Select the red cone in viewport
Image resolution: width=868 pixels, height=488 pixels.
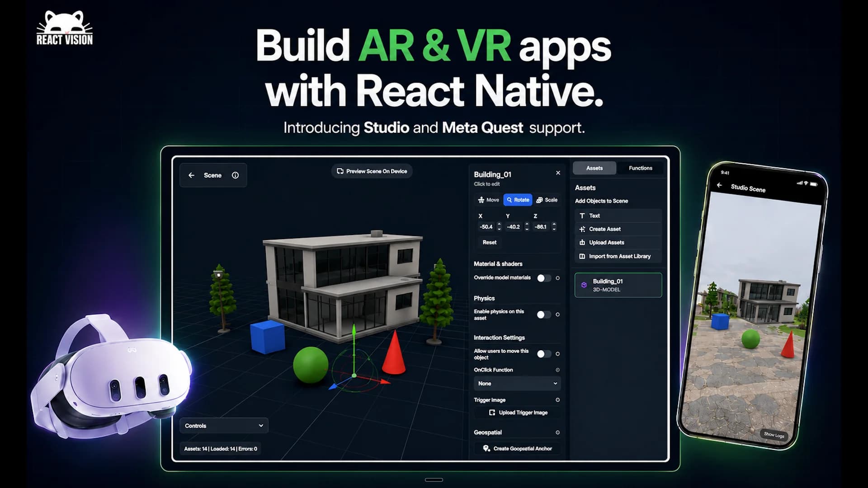[394, 353]
